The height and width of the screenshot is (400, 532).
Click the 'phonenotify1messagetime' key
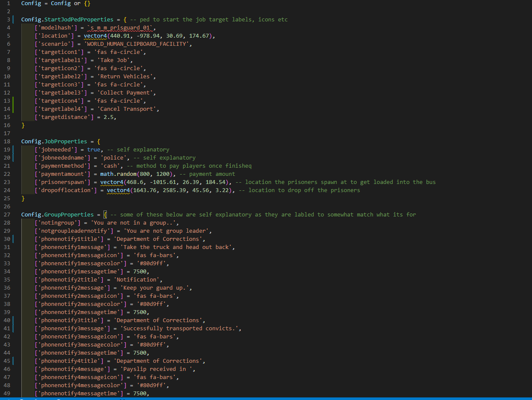click(x=79, y=272)
